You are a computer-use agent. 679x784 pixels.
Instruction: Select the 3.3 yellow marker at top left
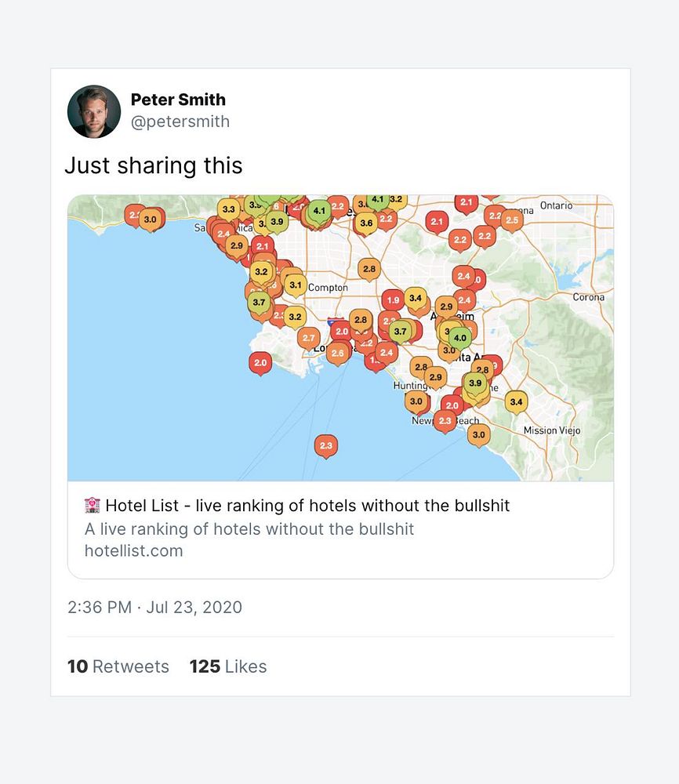click(228, 209)
